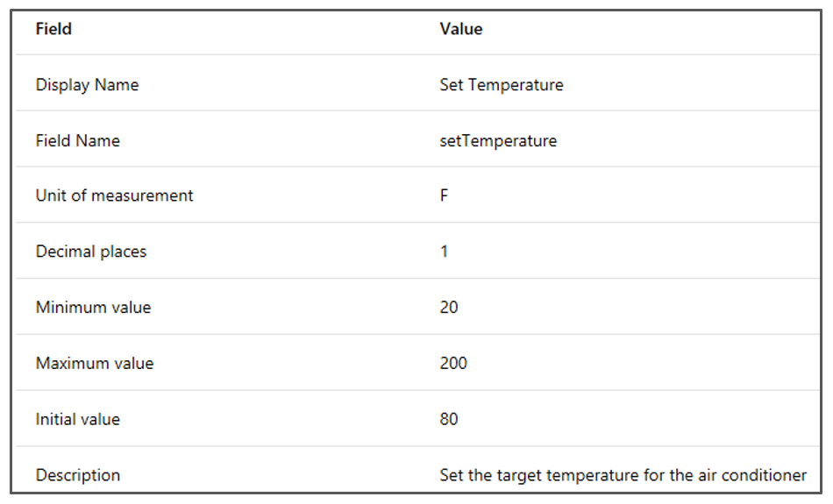The height and width of the screenshot is (504, 833).
Task: Click the air conditioner description text
Action: click(x=623, y=475)
